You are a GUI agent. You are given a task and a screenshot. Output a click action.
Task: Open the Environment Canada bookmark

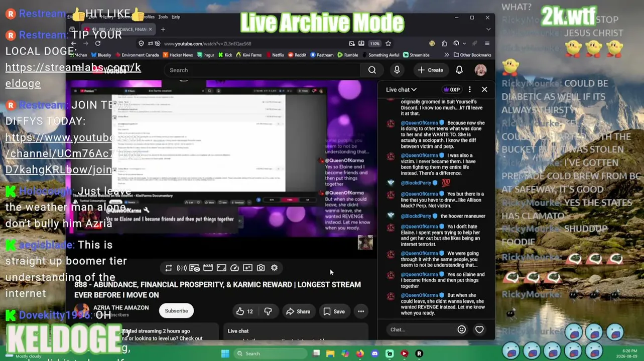[x=137, y=55]
